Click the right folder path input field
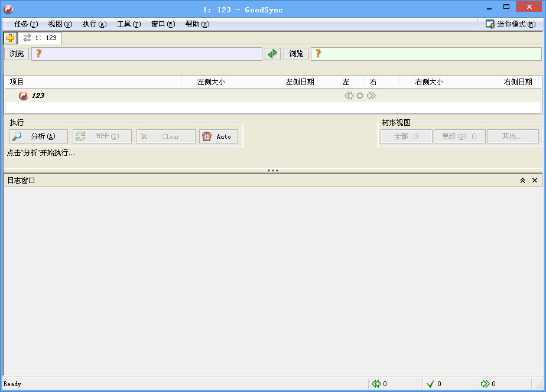This screenshot has height=392, width=546. tap(426, 54)
